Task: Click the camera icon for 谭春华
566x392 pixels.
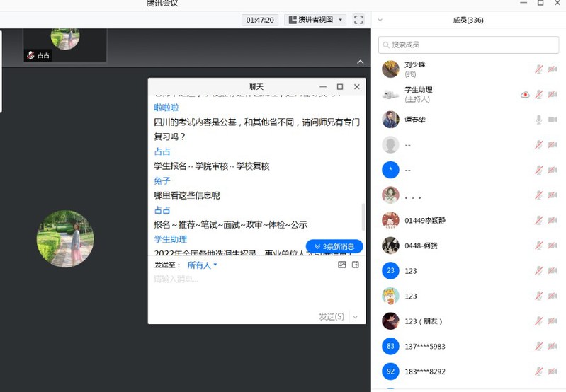Action: pyautogui.click(x=553, y=120)
